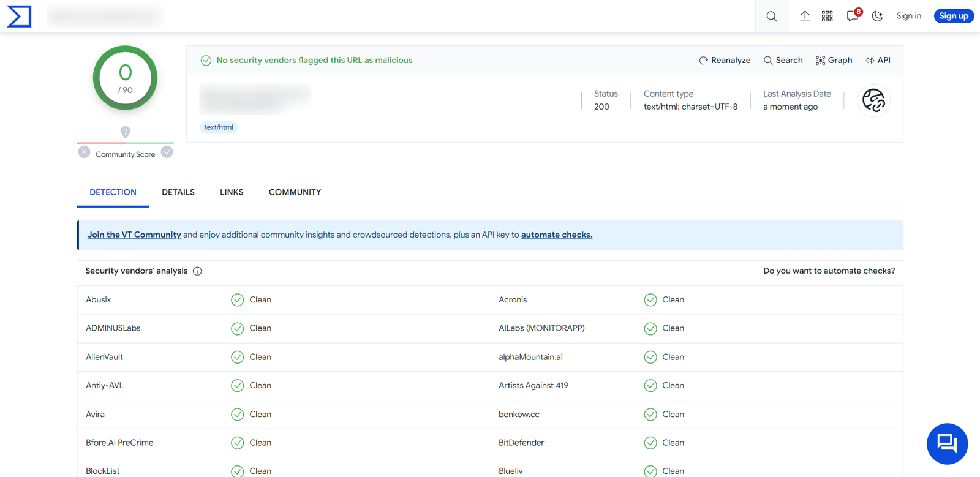The height and width of the screenshot is (477, 980).
Task: Click BitDefender clean check icon
Action: click(x=650, y=443)
